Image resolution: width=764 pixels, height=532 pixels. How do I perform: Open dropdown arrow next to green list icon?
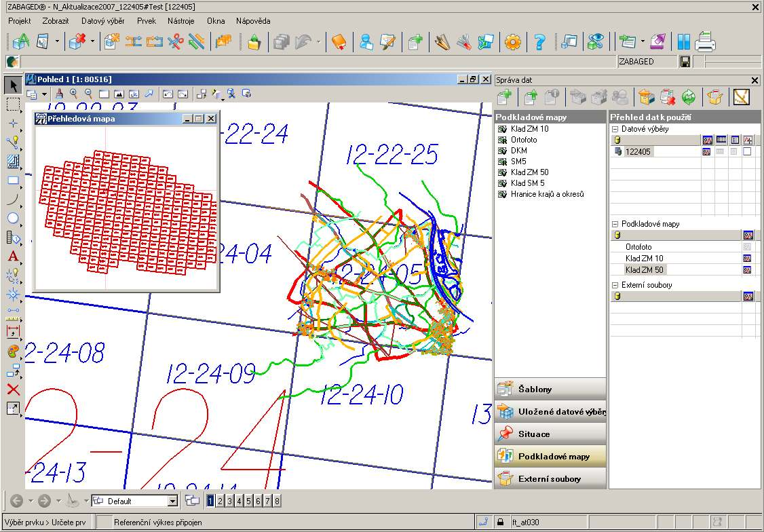643,42
